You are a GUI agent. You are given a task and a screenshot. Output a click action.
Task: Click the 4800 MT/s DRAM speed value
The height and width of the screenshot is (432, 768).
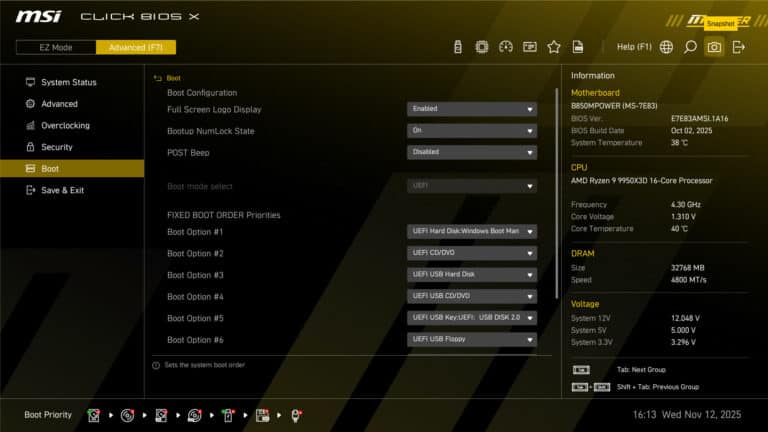click(x=689, y=280)
